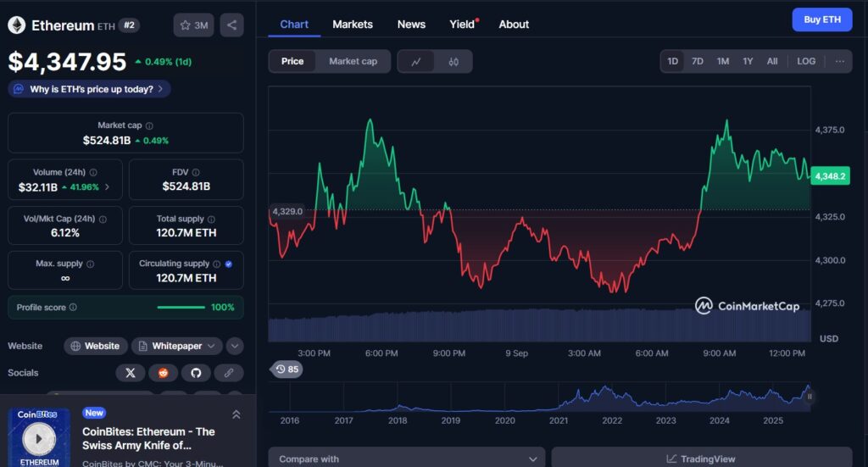868x467 pixels.
Task: Click the #2 rank badge
Action: coord(130,25)
